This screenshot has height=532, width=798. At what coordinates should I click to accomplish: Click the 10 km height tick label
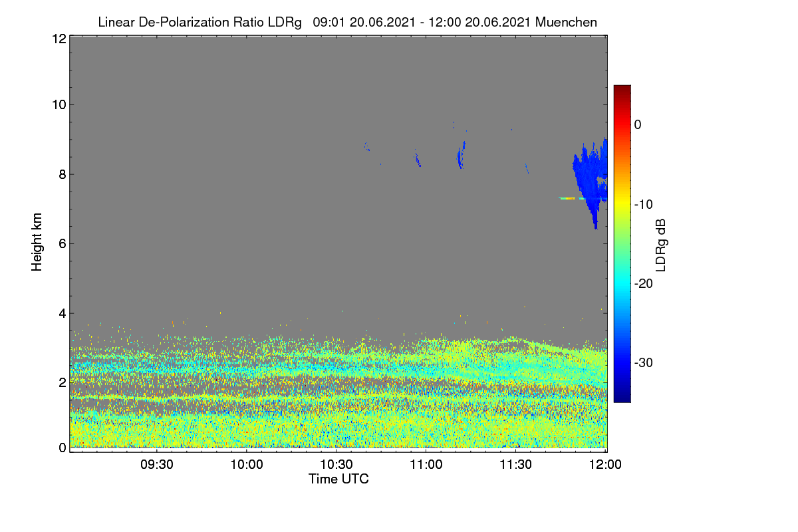[x=58, y=104]
